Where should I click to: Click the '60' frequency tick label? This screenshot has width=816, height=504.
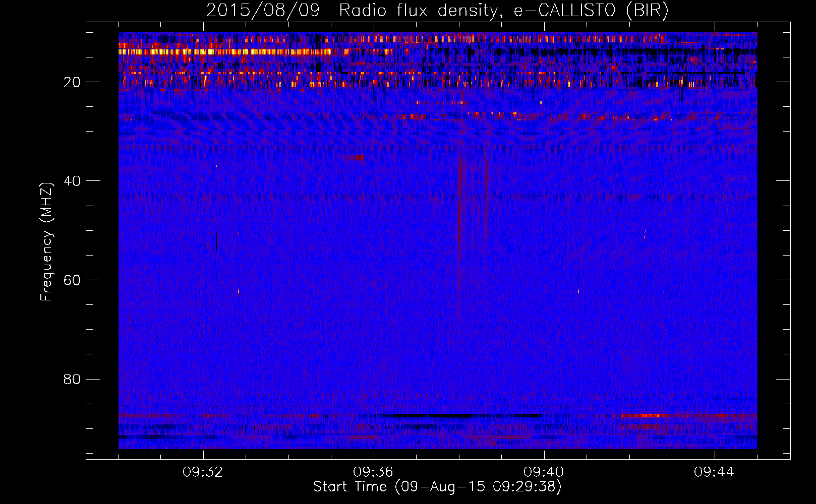tap(72, 280)
